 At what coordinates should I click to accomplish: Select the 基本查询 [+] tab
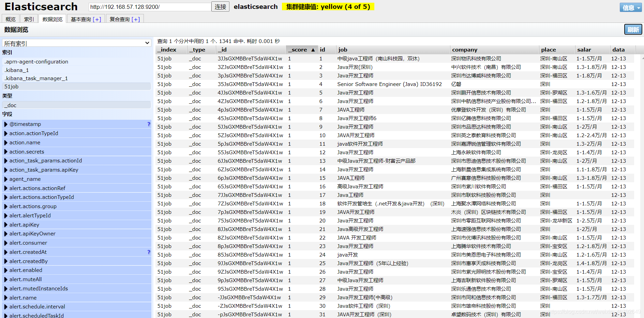pos(86,19)
